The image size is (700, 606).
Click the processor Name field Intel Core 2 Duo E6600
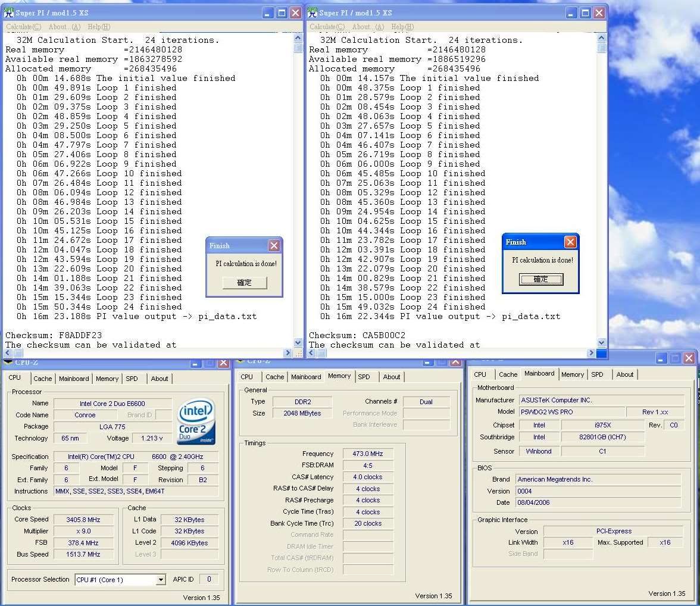[112, 404]
